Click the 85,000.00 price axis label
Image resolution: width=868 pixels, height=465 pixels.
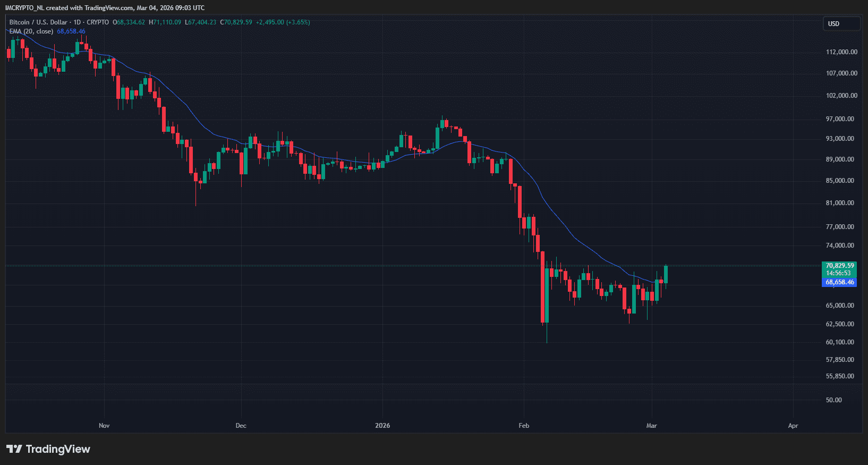[x=840, y=181]
